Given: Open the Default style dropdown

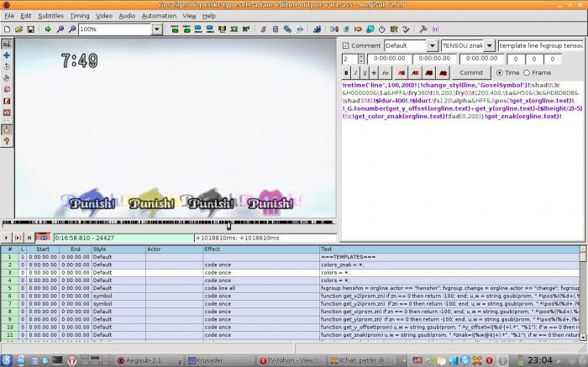Looking at the screenshot, I should click(x=432, y=45).
